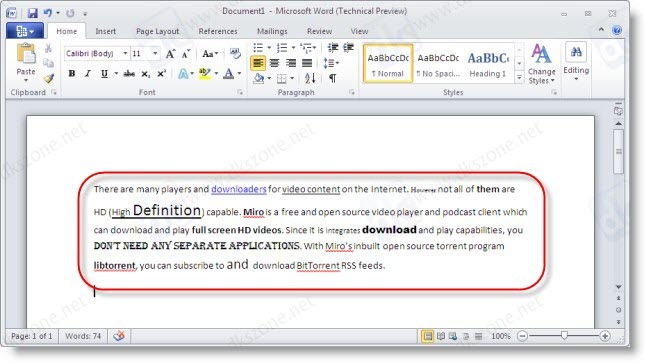Open the bullets list dropdown arrow
Viewport: 646px width, 363px height.
click(x=269, y=48)
